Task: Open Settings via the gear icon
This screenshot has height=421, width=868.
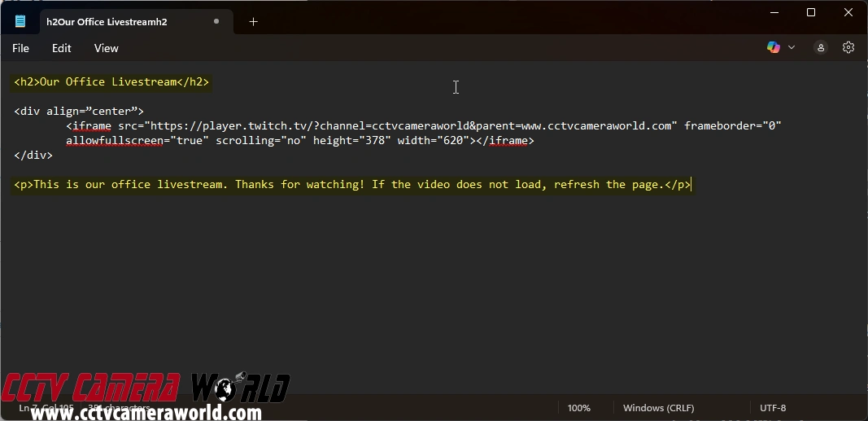Action: (848, 48)
